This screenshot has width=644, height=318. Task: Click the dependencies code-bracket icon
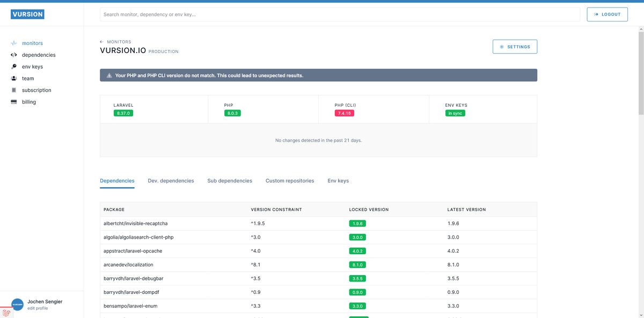click(x=14, y=55)
